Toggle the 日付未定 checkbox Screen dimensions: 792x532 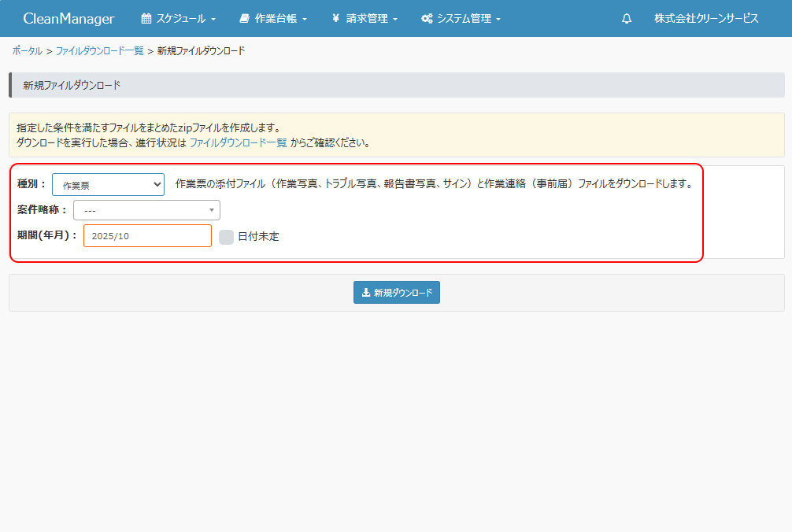227,237
